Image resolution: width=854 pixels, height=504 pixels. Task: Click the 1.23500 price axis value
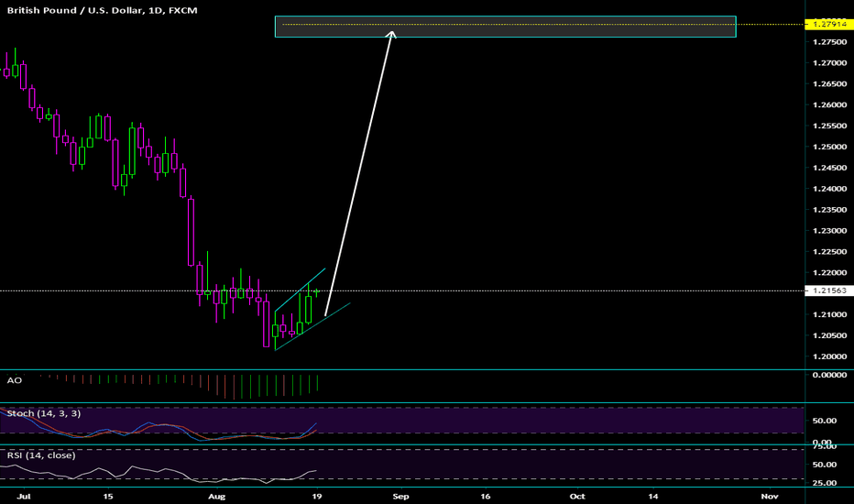[829, 210]
